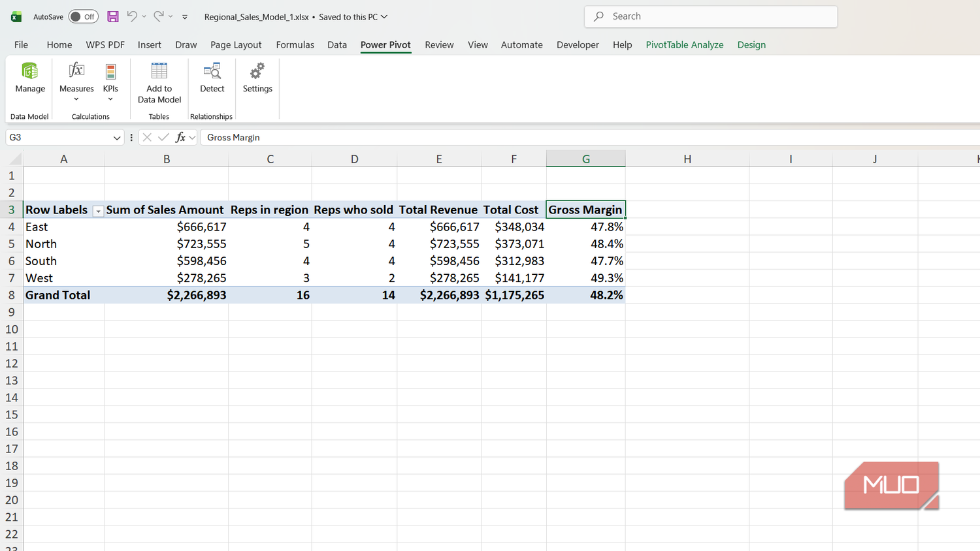Switch to the Data tab
This screenshot has height=551, width=980.
(337, 44)
